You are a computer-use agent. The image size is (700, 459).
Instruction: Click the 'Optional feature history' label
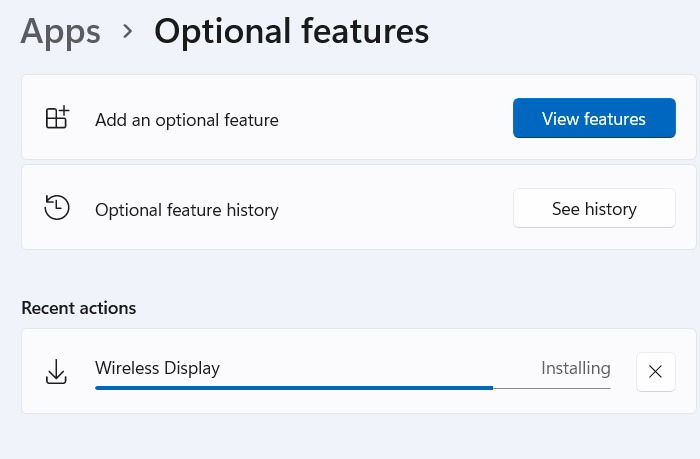(186, 210)
